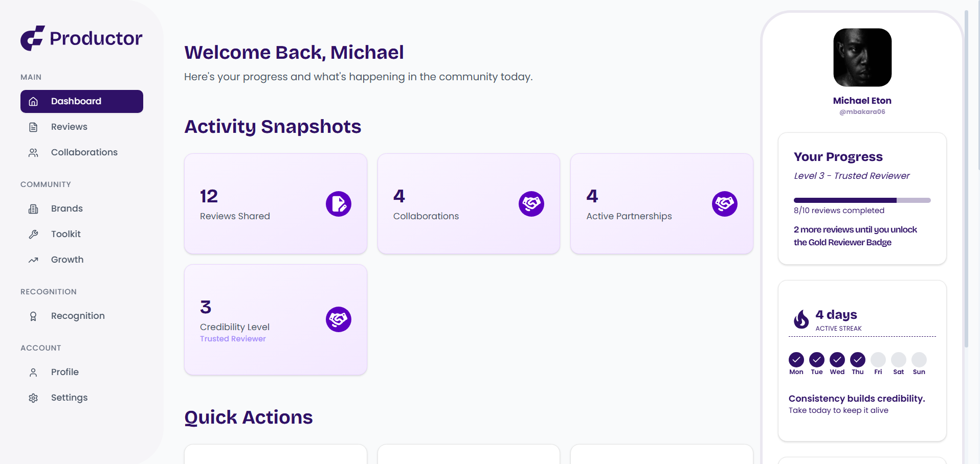This screenshot has width=980, height=464.
Task: Click the reviews completed progress bar
Action: [862, 200]
